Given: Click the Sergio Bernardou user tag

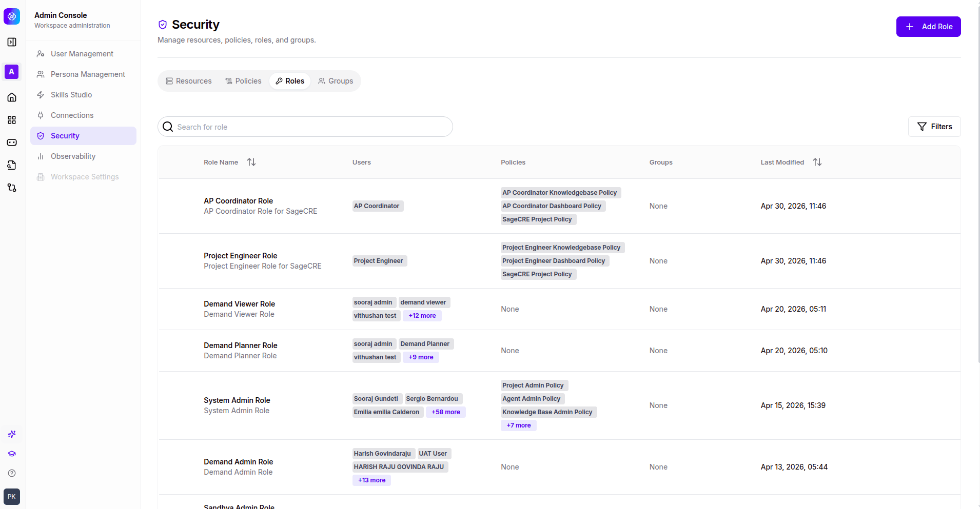Looking at the screenshot, I should point(434,399).
